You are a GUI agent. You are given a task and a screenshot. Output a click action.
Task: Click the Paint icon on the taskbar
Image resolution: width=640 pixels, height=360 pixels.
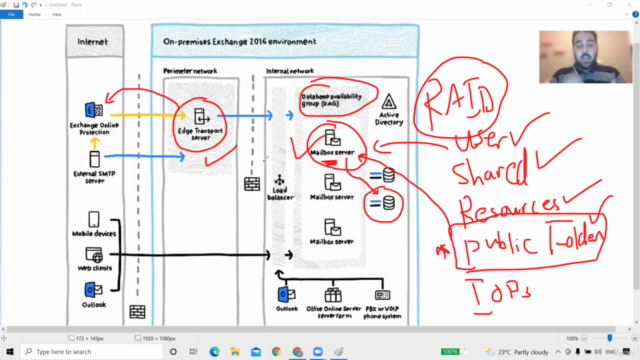(x=339, y=352)
